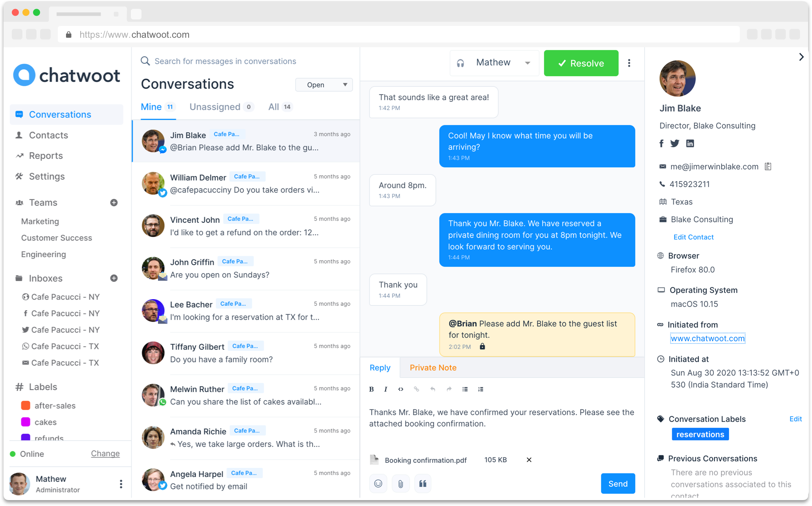
Task: Click the code formatting icon
Action: (402, 389)
